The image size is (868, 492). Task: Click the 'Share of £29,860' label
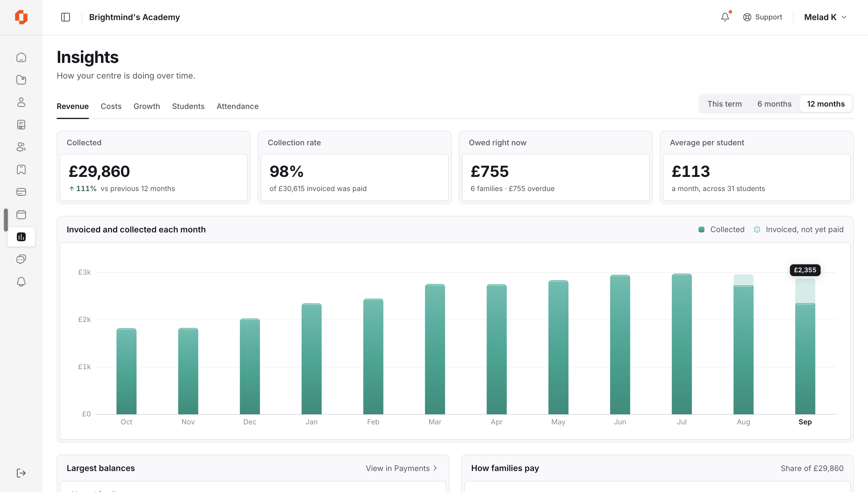tap(812, 468)
